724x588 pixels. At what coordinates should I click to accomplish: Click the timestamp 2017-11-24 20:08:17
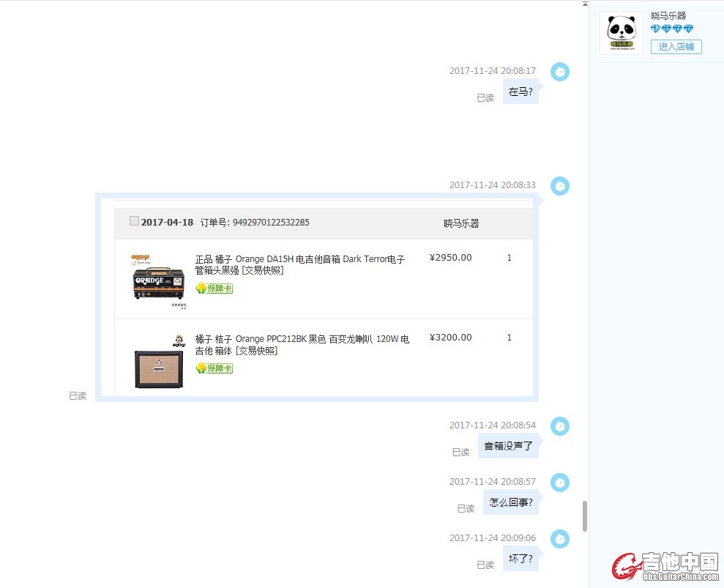(493, 71)
